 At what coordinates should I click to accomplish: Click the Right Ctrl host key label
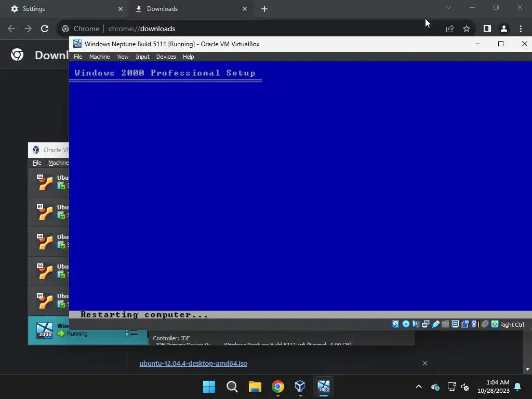point(512,325)
